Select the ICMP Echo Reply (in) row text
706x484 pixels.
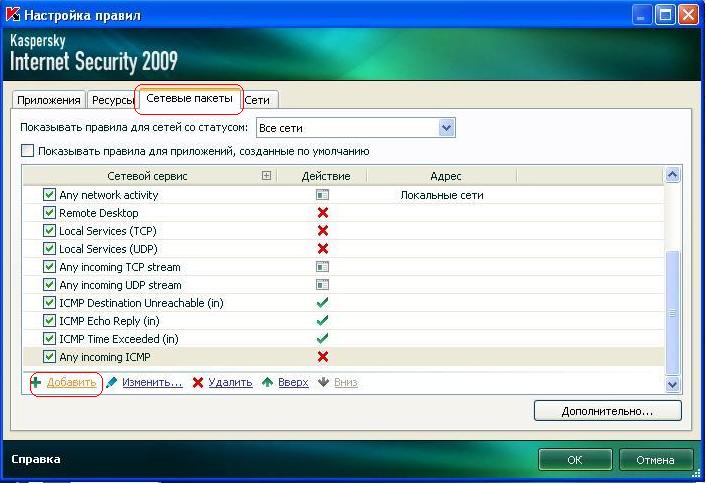(109, 321)
